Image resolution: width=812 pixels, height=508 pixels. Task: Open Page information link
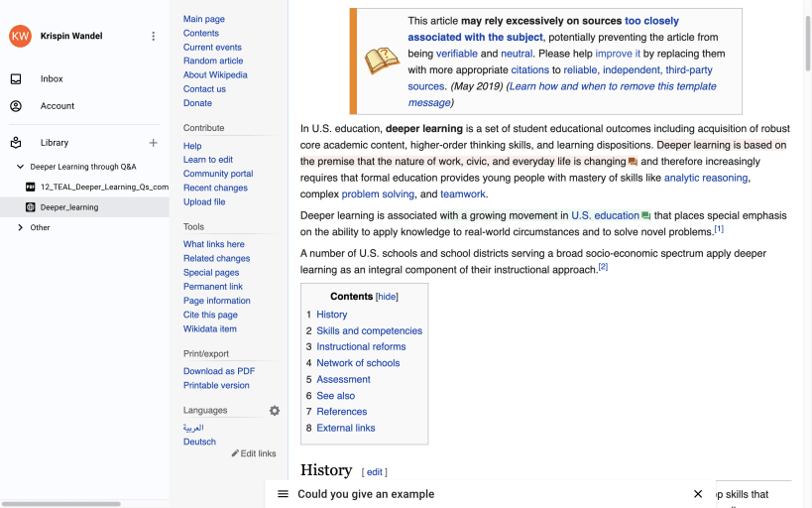[216, 301]
